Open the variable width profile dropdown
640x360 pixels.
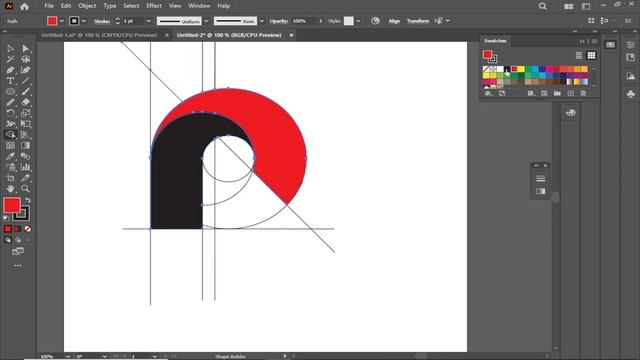206,21
